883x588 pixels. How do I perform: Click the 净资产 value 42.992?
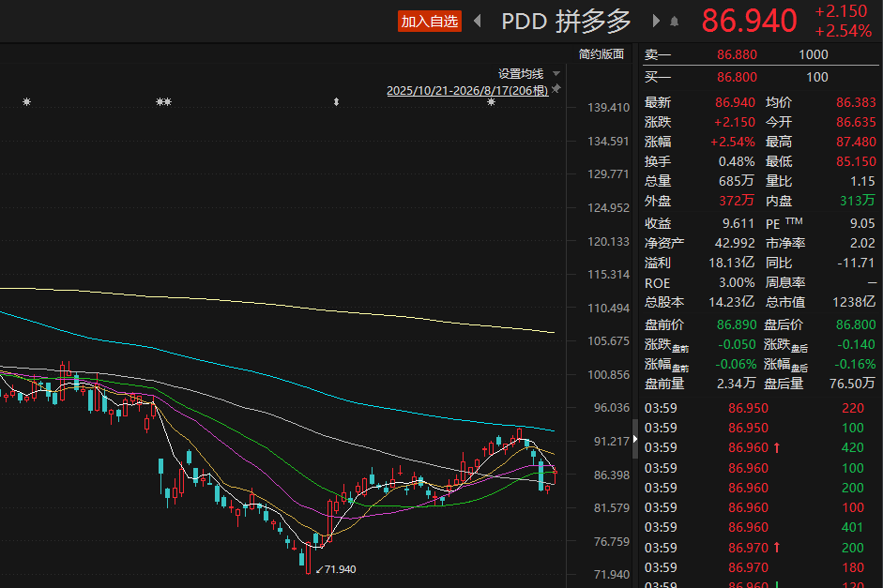click(735, 243)
